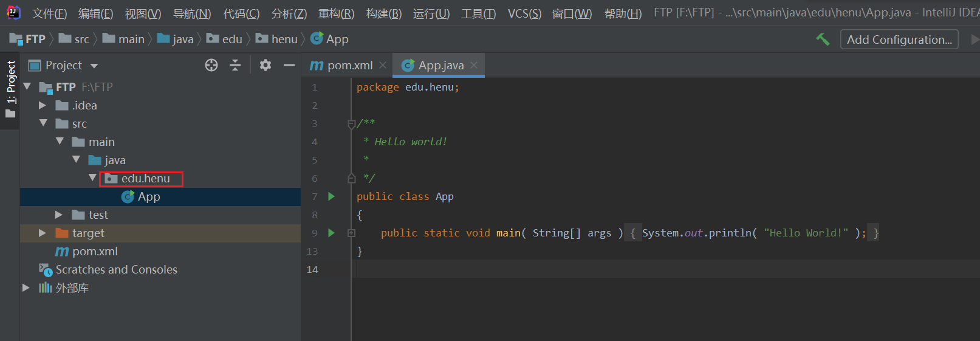Open the 帮助(H) menu
980x341 pixels.
tap(623, 13)
